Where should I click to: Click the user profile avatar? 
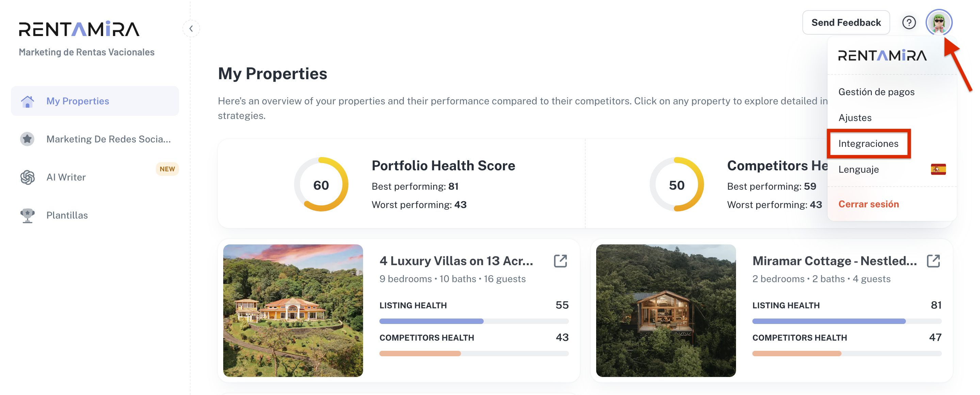[x=938, y=23]
